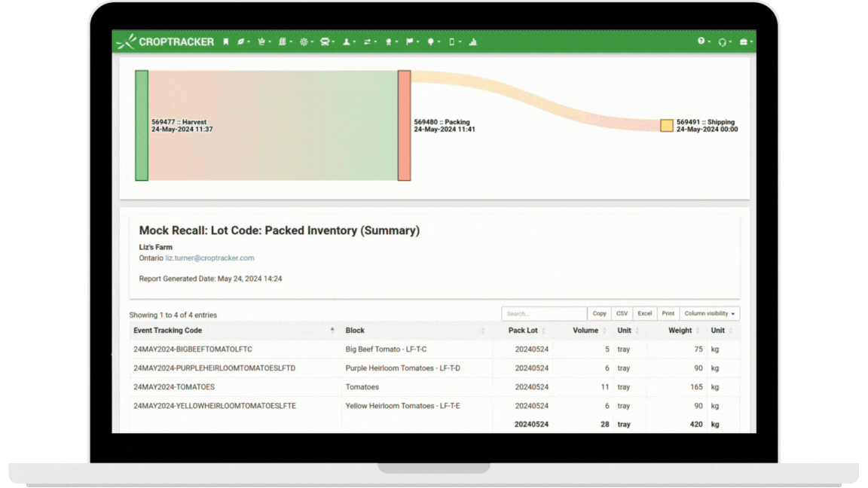Select the yellow Shipping node square

click(667, 126)
